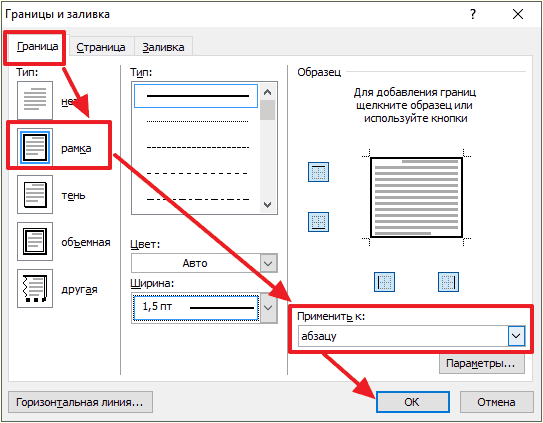The image size is (543, 423).
Task: Select the dotted line style in list
Action: coord(196,122)
